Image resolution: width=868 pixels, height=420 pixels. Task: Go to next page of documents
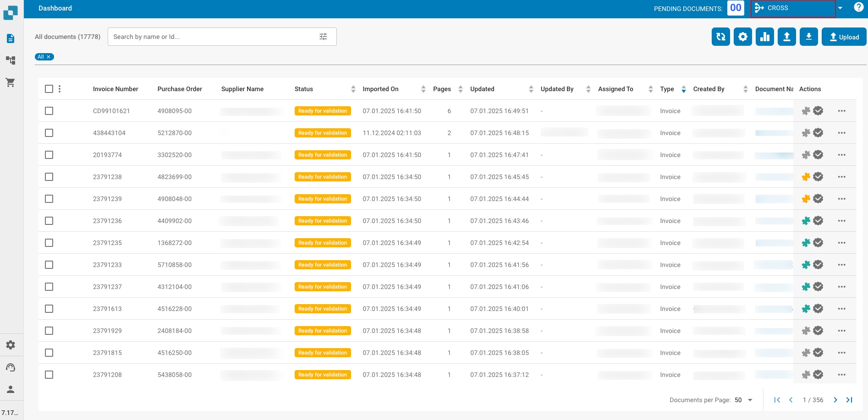pyautogui.click(x=835, y=400)
